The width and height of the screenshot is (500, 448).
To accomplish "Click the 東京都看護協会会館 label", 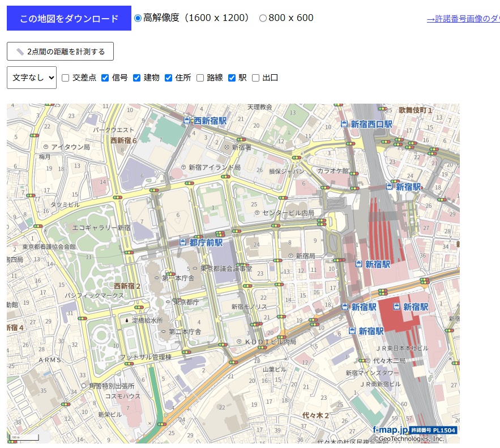I will 49,246.
